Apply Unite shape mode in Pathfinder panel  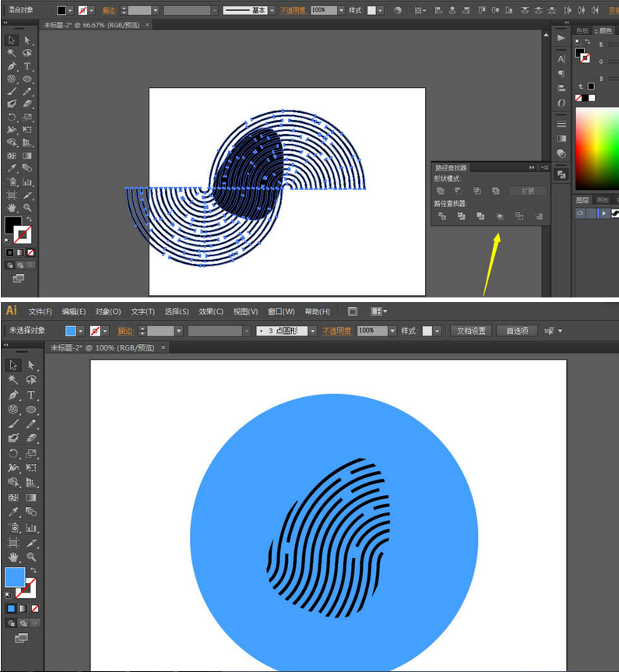441,191
